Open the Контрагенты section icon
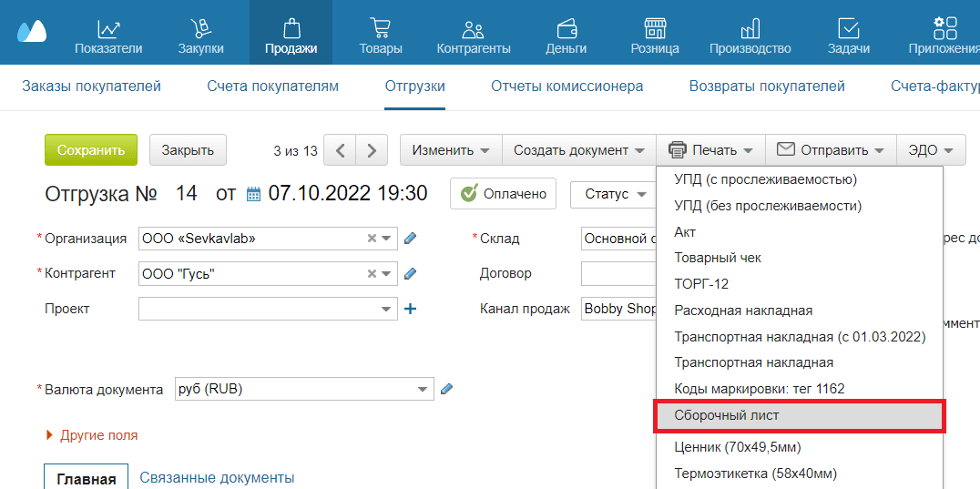This screenshot has width=980, height=489. click(473, 28)
